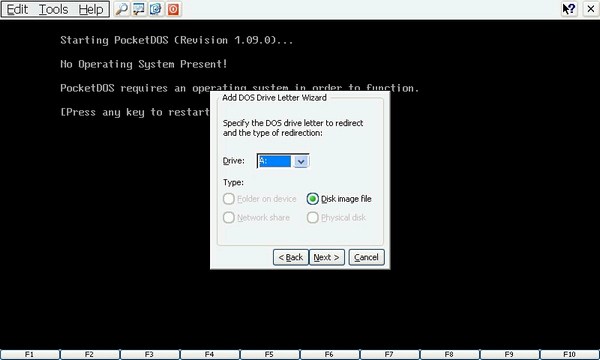Click the F4 function key button
Screen dimensions: 600x360
click(x=210, y=355)
